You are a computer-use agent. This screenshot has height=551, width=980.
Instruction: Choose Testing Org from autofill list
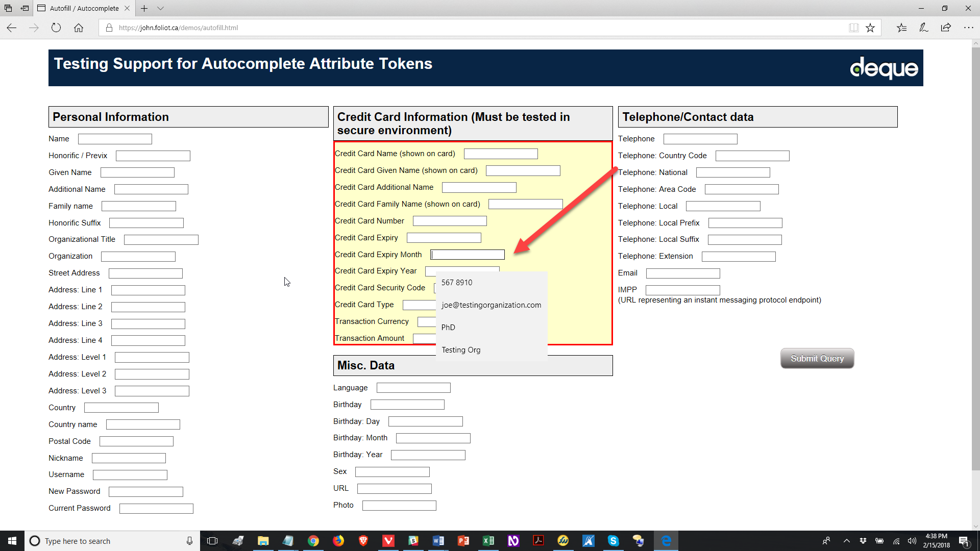pos(461,350)
